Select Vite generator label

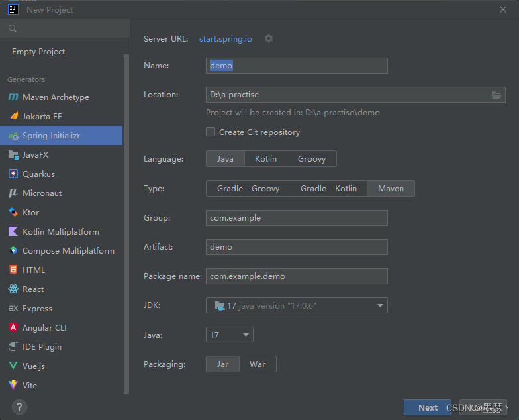30,386
